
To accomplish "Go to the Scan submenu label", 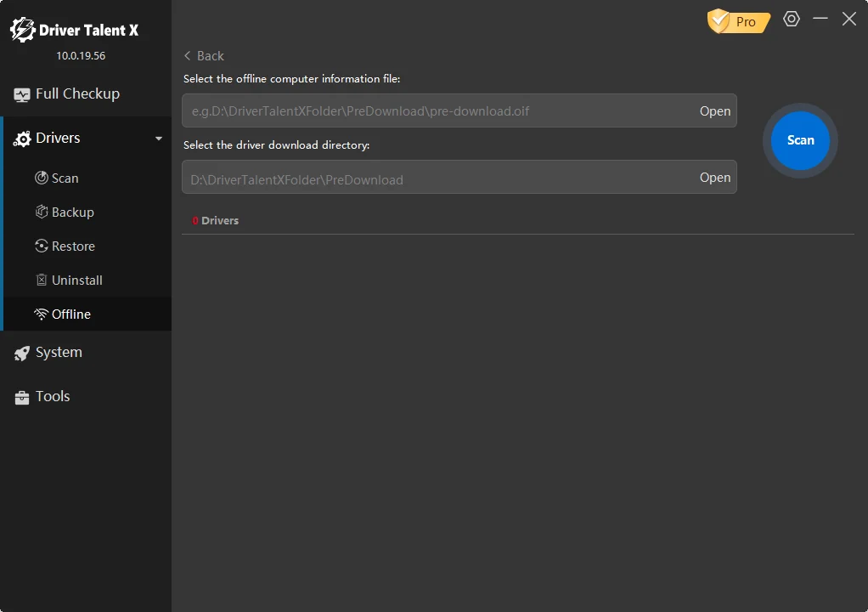I will (x=65, y=178).
